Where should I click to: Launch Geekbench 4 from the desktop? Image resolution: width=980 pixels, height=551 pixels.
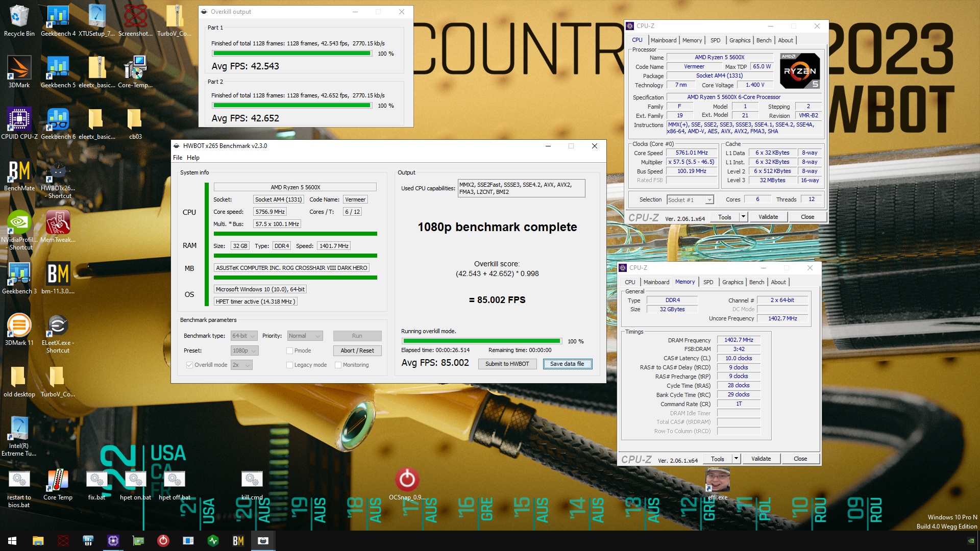click(58, 20)
